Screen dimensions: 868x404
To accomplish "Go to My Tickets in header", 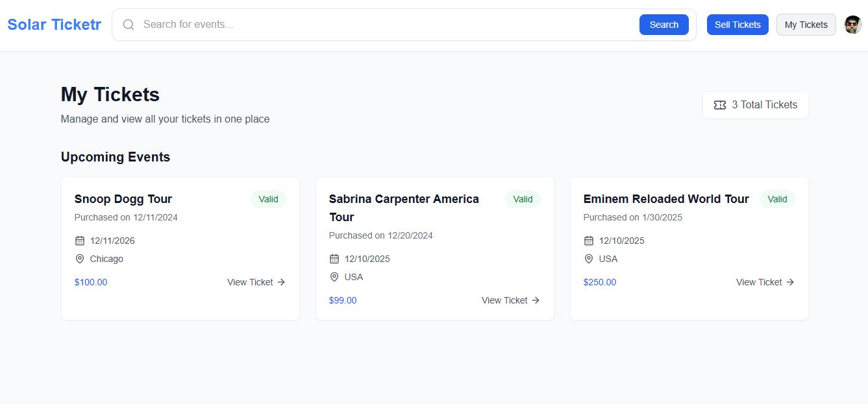I will click(806, 25).
